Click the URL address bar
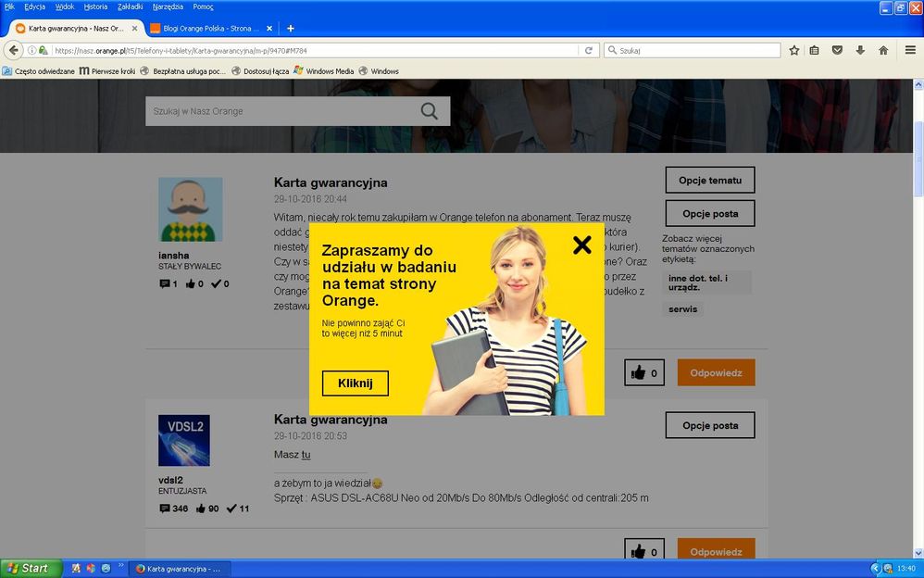Screen dimensions: 924x578 pyautogui.click(x=312, y=51)
